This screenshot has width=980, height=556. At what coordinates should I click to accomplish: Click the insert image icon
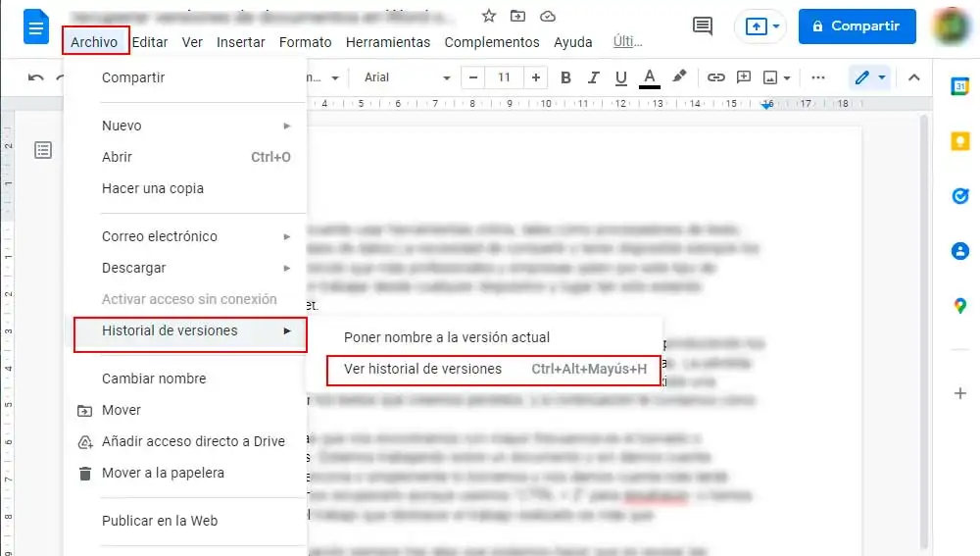770,77
